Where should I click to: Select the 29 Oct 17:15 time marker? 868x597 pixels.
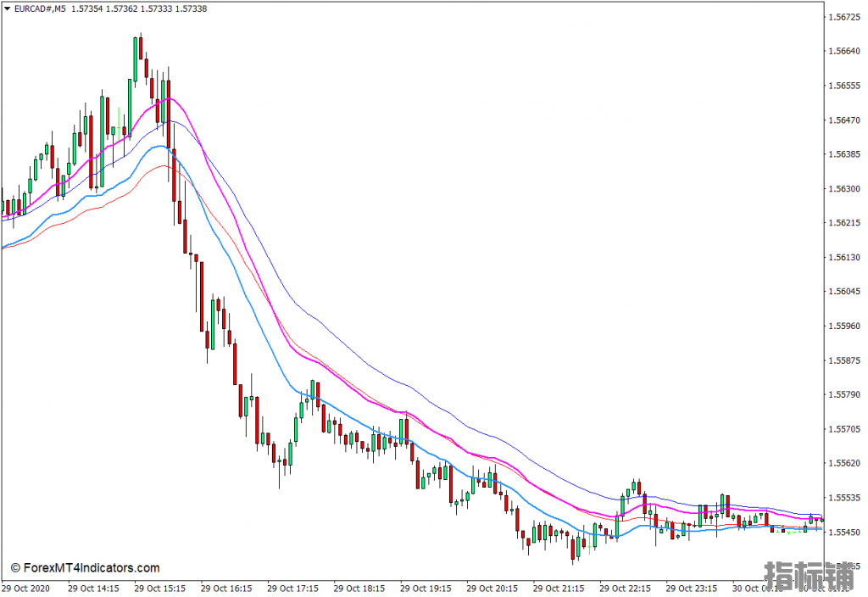tap(292, 588)
